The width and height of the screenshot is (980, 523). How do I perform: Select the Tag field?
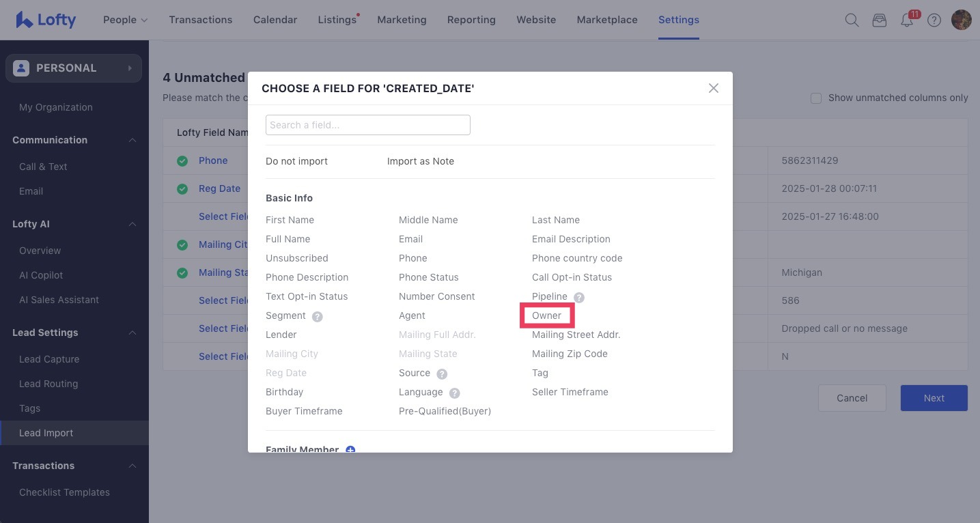tap(540, 373)
